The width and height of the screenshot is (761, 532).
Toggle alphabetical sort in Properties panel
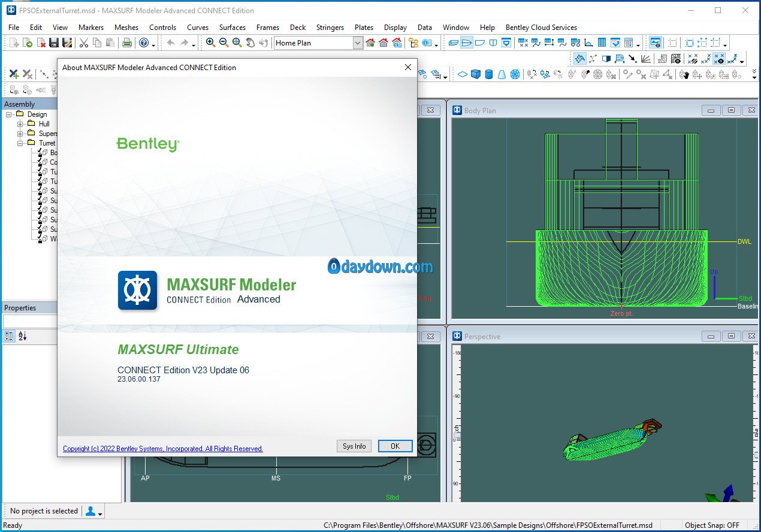click(22, 337)
